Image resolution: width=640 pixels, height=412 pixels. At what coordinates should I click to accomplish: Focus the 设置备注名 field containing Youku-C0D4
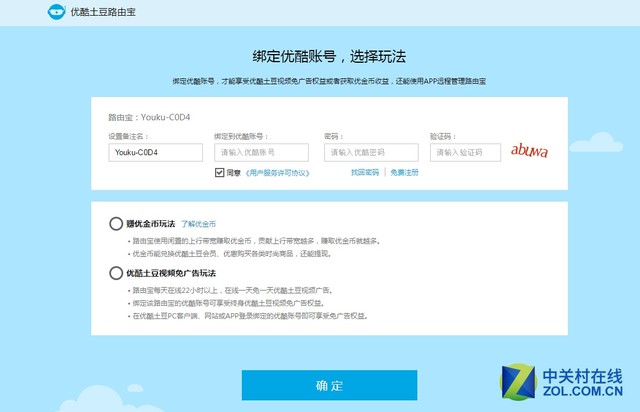click(156, 152)
